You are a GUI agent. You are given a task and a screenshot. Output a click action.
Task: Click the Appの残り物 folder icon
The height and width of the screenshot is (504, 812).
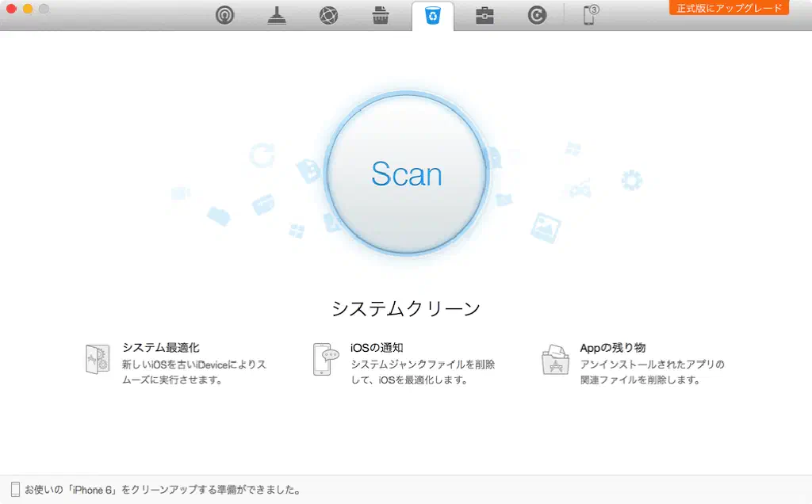[x=555, y=359]
